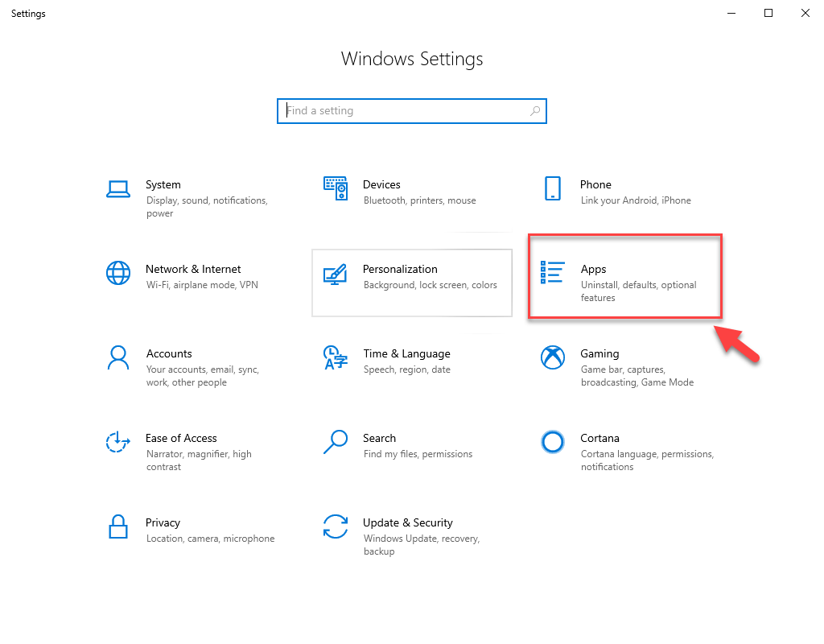Click the magnifier icon in search box
The width and height of the screenshot is (824, 644).
pos(535,111)
